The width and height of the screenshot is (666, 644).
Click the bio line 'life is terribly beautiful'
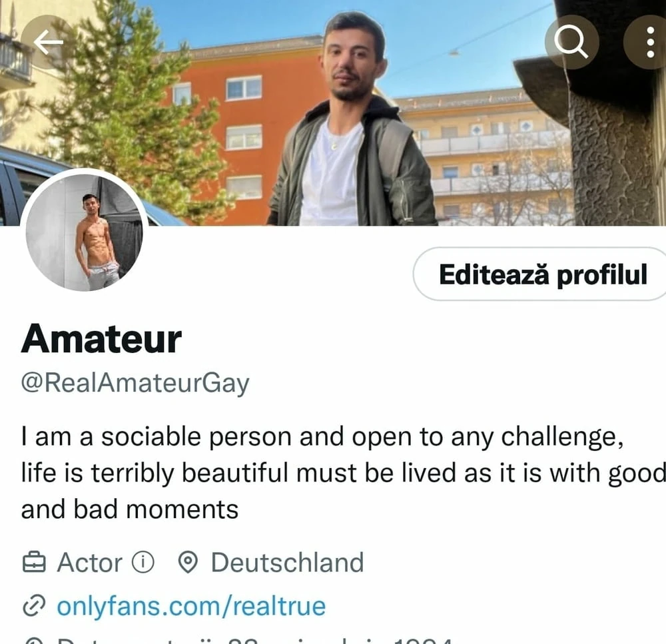(344, 474)
